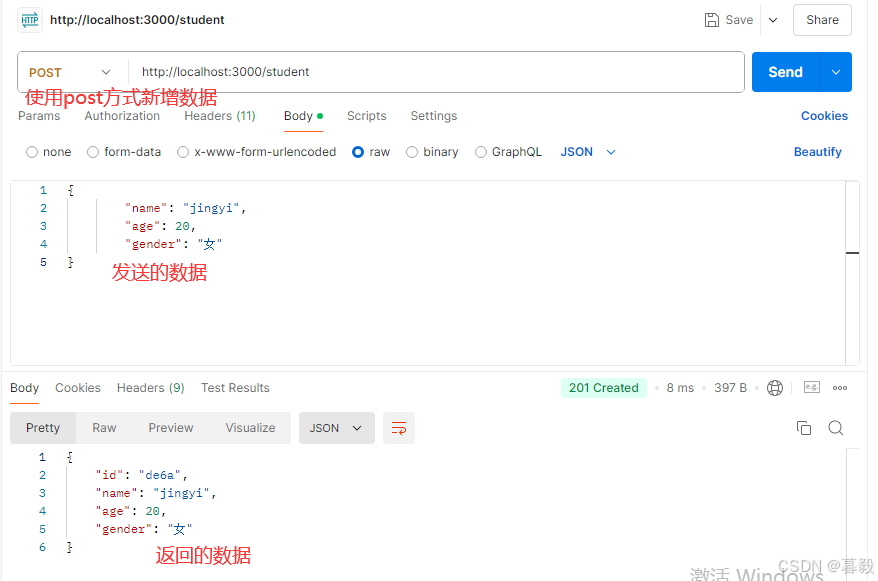Open the Send button dropdown arrow
878x581 pixels.
(x=835, y=72)
